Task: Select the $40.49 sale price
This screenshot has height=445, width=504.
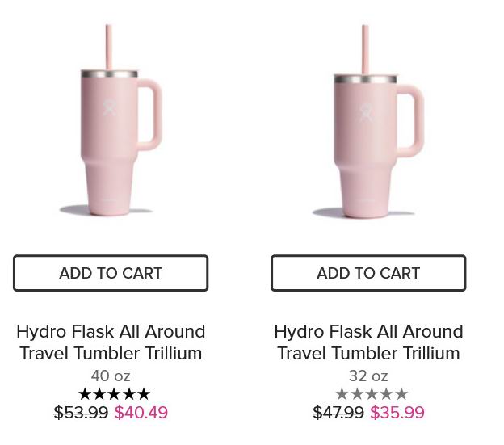Action: click(x=141, y=412)
